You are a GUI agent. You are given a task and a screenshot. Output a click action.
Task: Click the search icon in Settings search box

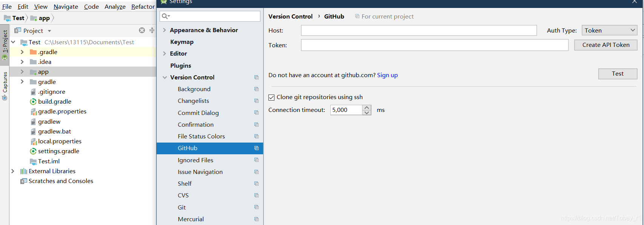tap(165, 16)
